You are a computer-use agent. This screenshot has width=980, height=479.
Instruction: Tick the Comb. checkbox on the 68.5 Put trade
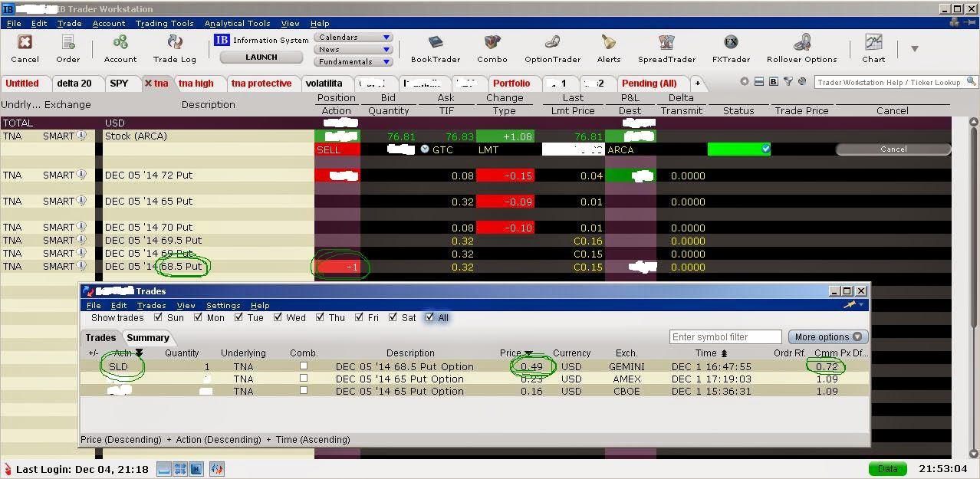[x=304, y=366]
